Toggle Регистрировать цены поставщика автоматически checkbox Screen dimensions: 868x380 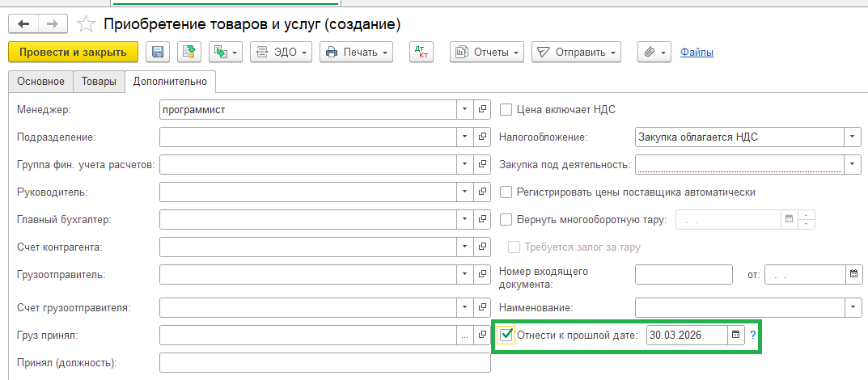pos(506,192)
